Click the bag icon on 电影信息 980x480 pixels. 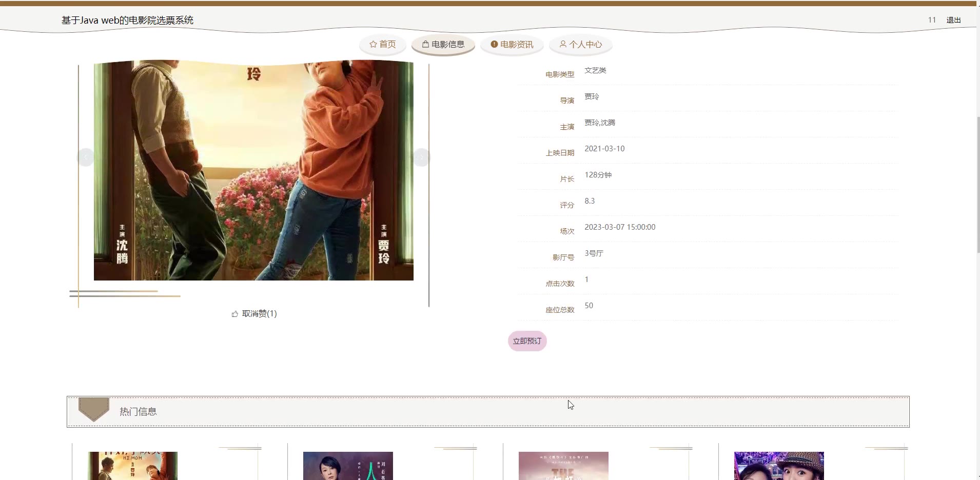coord(425,45)
